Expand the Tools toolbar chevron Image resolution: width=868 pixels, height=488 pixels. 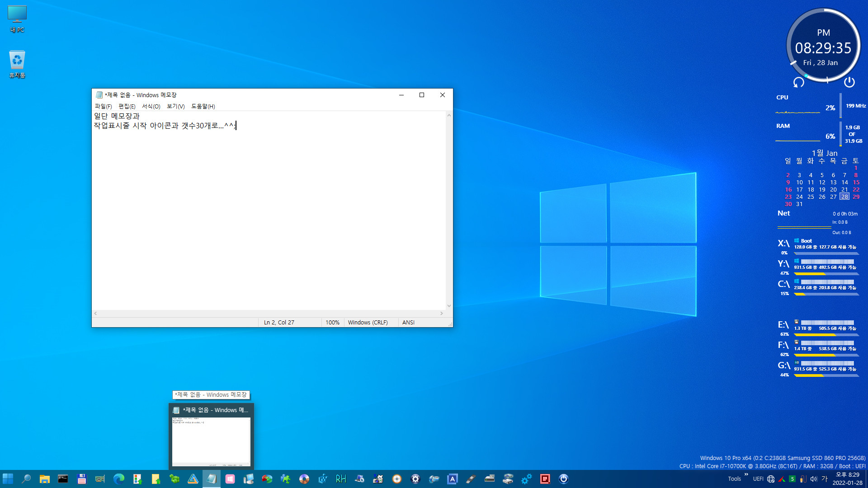(746, 474)
